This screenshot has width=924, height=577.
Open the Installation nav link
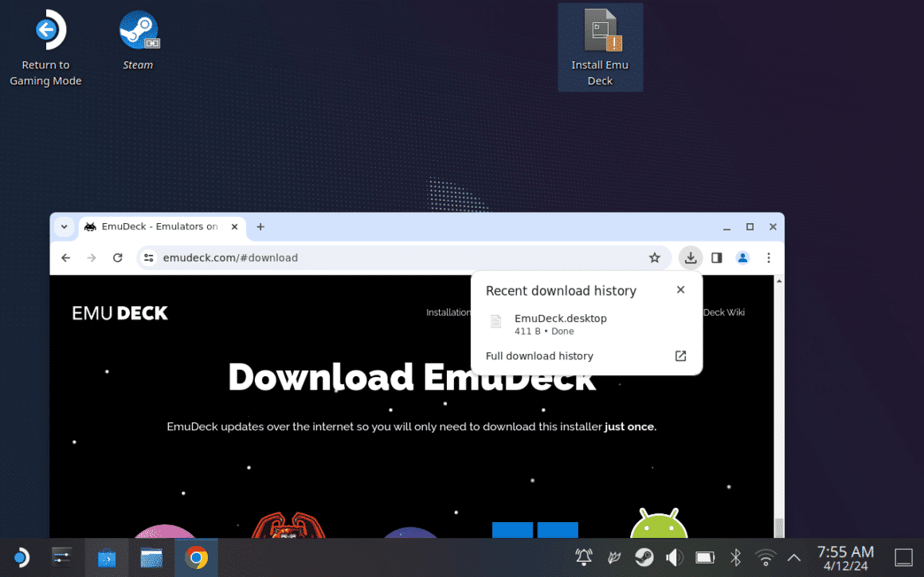[x=448, y=312]
